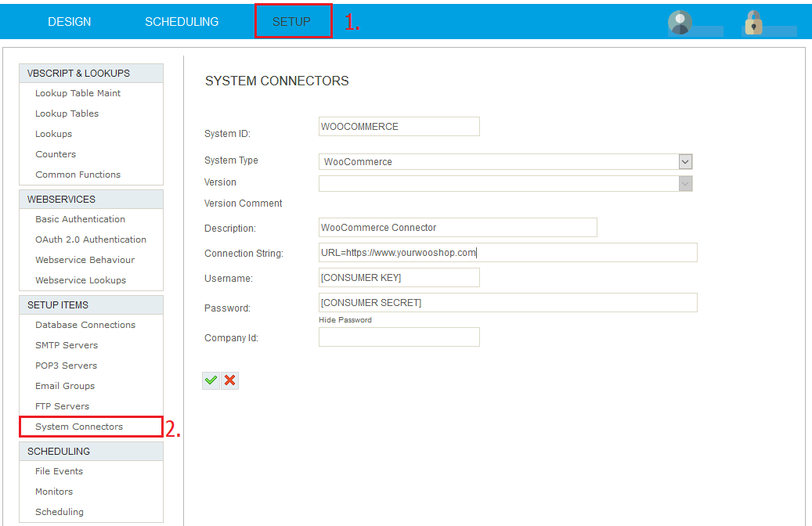Switch to the DESIGN tab
This screenshot has height=526, width=812.
tap(70, 22)
